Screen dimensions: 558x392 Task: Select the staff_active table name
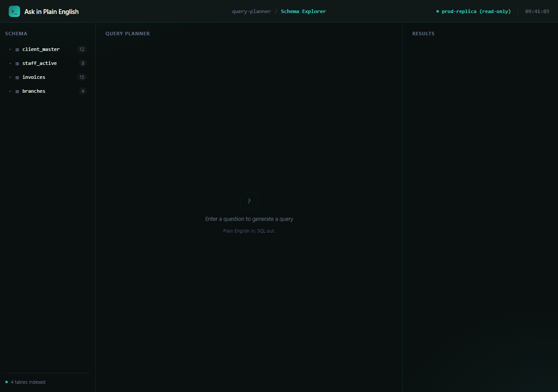click(x=40, y=63)
